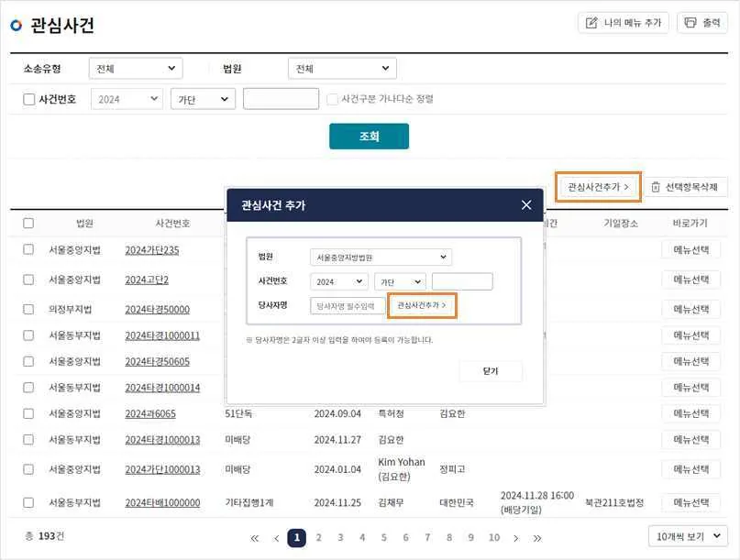Viewport: 740px width, 560px height.
Task: Open the 소송유형 dropdown
Action: click(x=136, y=69)
